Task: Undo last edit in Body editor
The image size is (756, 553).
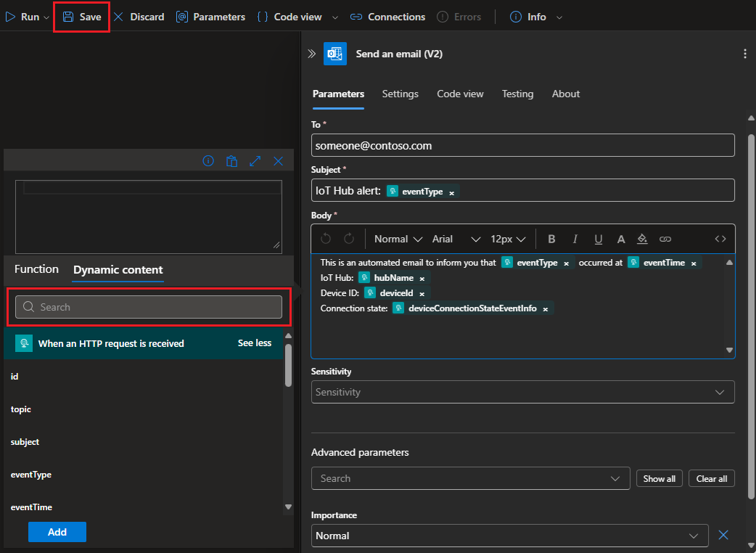Action: [x=326, y=239]
